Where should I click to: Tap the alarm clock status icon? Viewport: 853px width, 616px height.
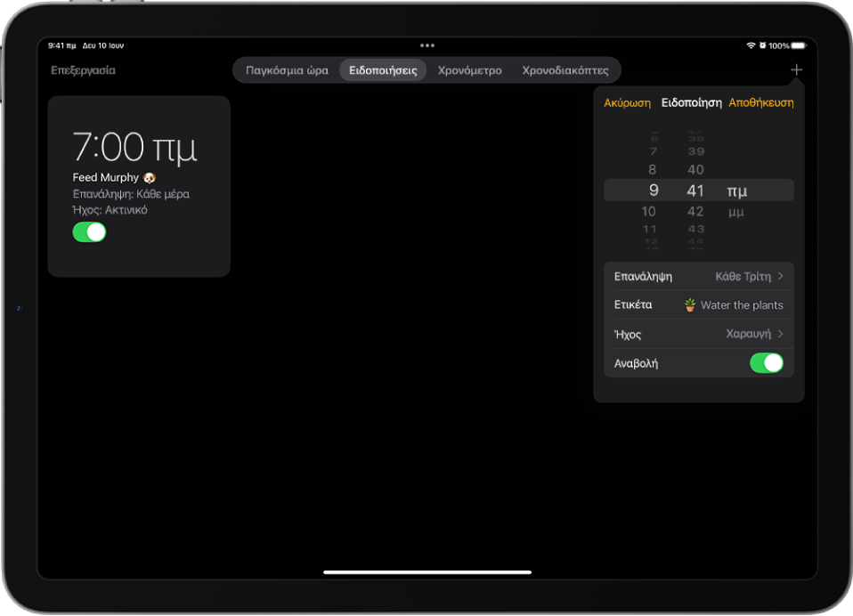[x=763, y=45]
